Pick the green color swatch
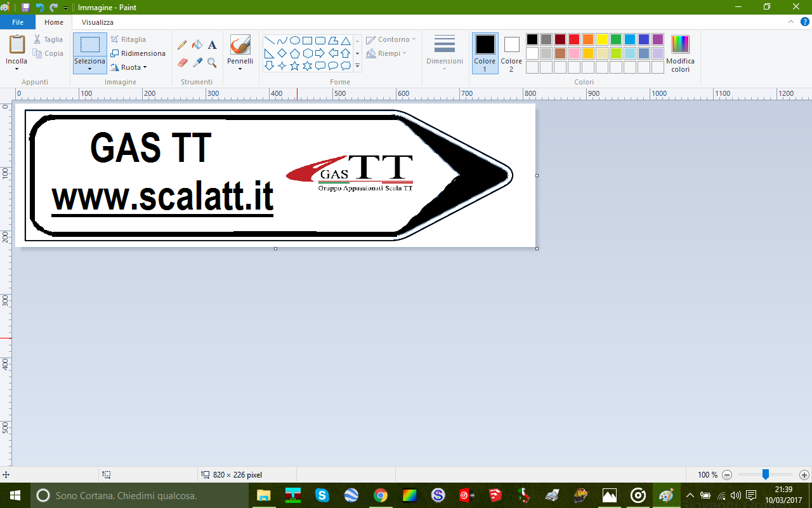The width and height of the screenshot is (812, 508). pyautogui.click(x=616, y=39)
